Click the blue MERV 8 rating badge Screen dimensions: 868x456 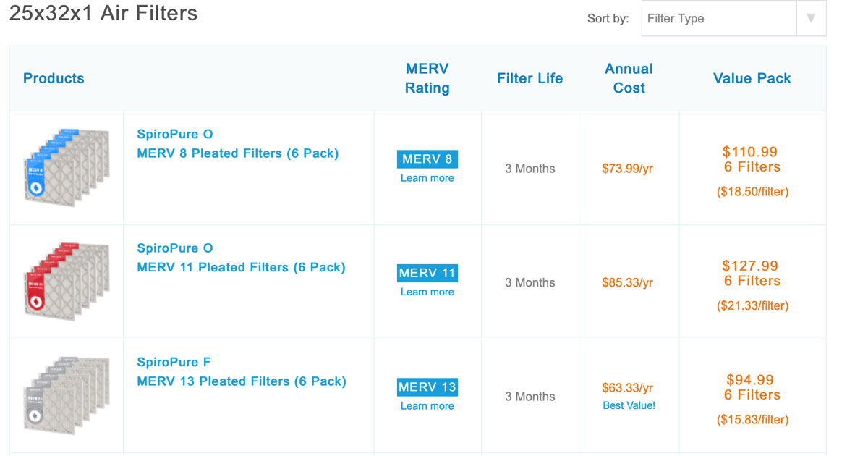pyautogui.click(x=427, y=159)
